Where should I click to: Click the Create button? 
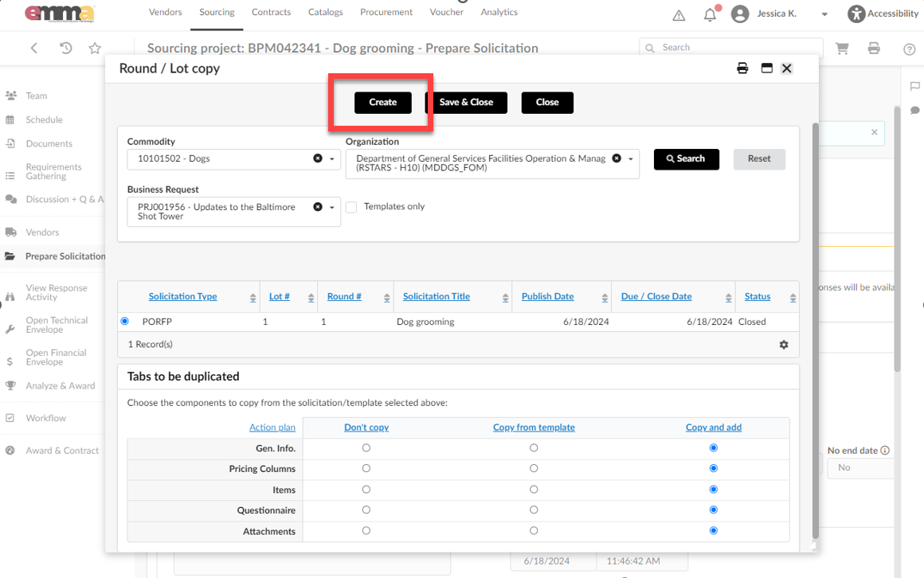point(383,103)
